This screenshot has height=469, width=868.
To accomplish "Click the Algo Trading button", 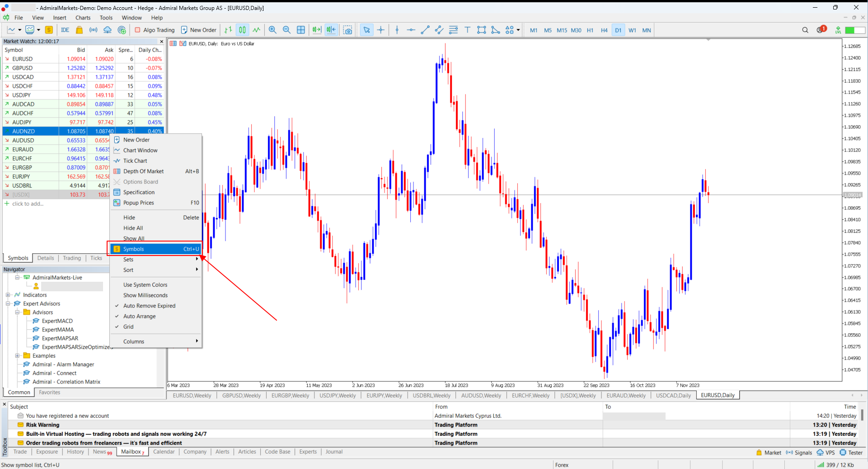I will (155, 30).
